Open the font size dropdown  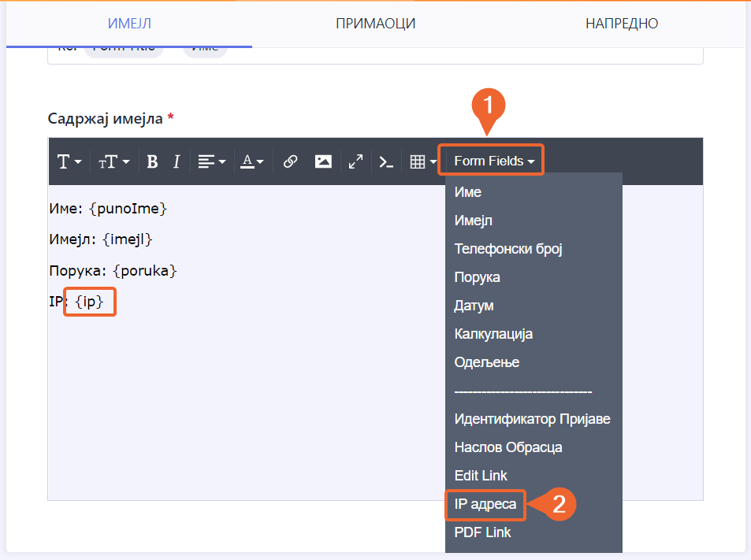113,161
